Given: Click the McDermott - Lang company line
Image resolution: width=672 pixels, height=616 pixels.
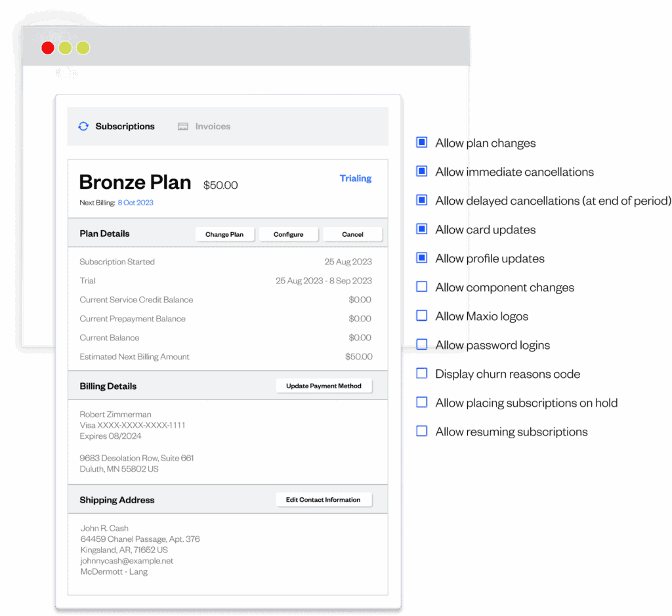Looking at the screenshot, I should (114, 572).
